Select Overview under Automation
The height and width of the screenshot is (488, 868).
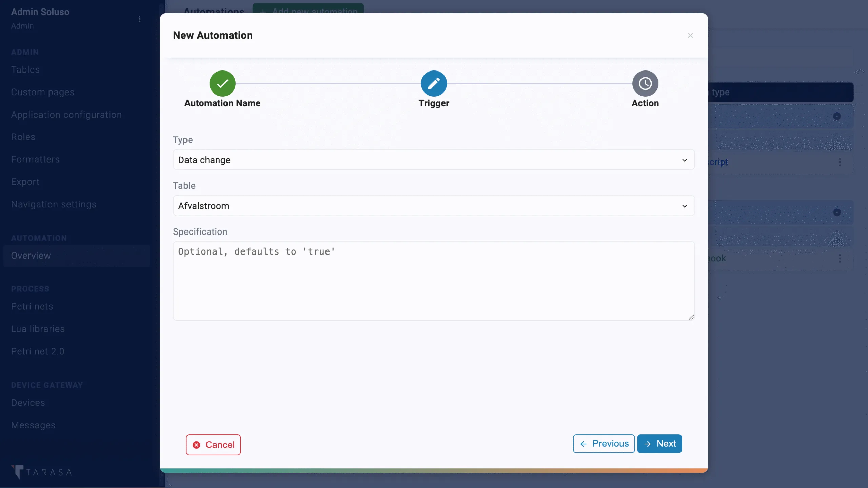[x=31, y=256]
